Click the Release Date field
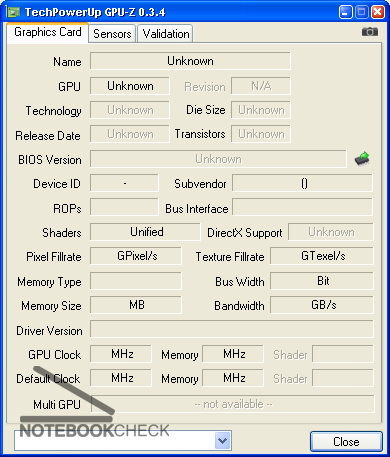 [130, 134]
